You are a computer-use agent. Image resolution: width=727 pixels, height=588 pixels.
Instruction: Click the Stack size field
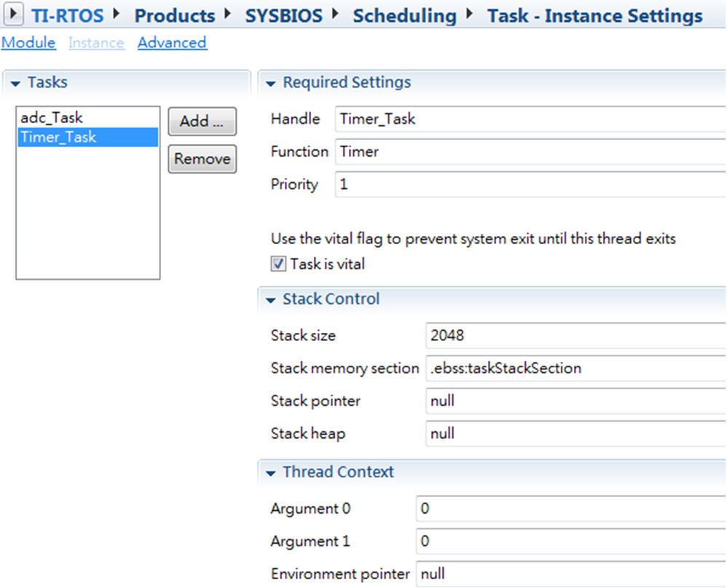pyautogui.click(x=576, y=335)
